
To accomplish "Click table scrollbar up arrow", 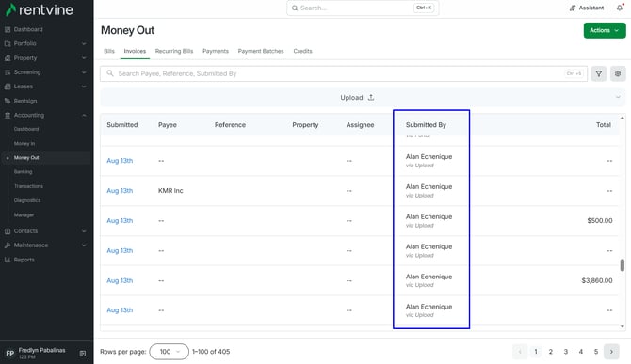I will [623, 118].
